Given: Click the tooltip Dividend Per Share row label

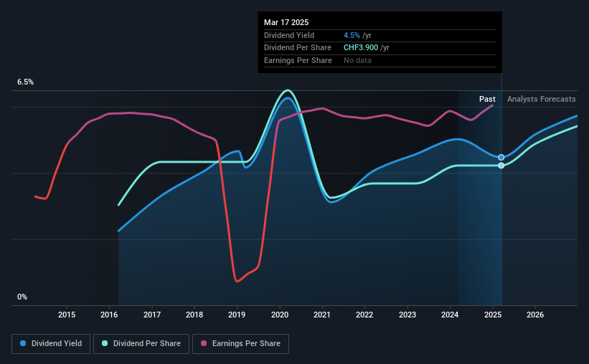Looking at the screenshot, I should point(298,48).
